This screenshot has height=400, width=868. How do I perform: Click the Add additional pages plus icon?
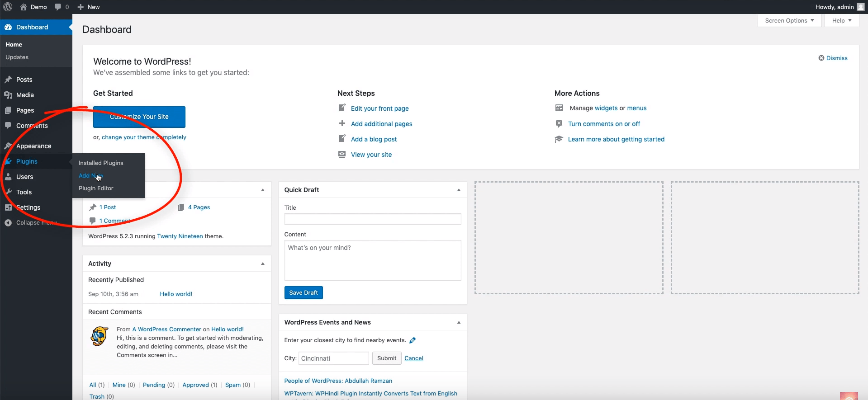tap(342, 123)
